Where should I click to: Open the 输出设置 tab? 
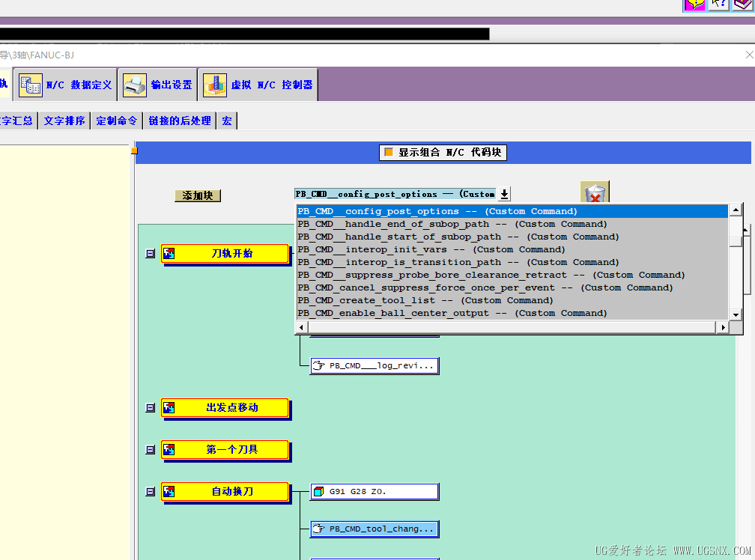point(158,85)
